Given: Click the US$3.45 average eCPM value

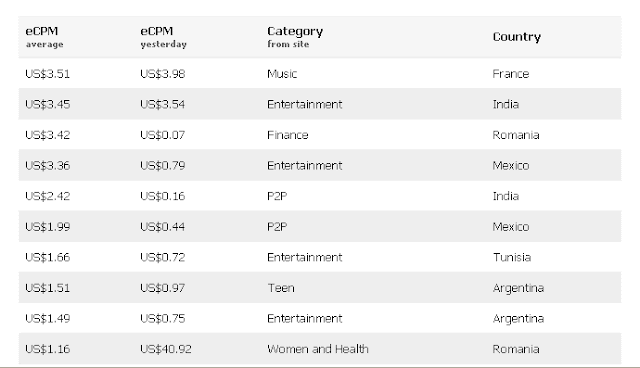Looking at the screenshot, I should (x=48, y=104).
